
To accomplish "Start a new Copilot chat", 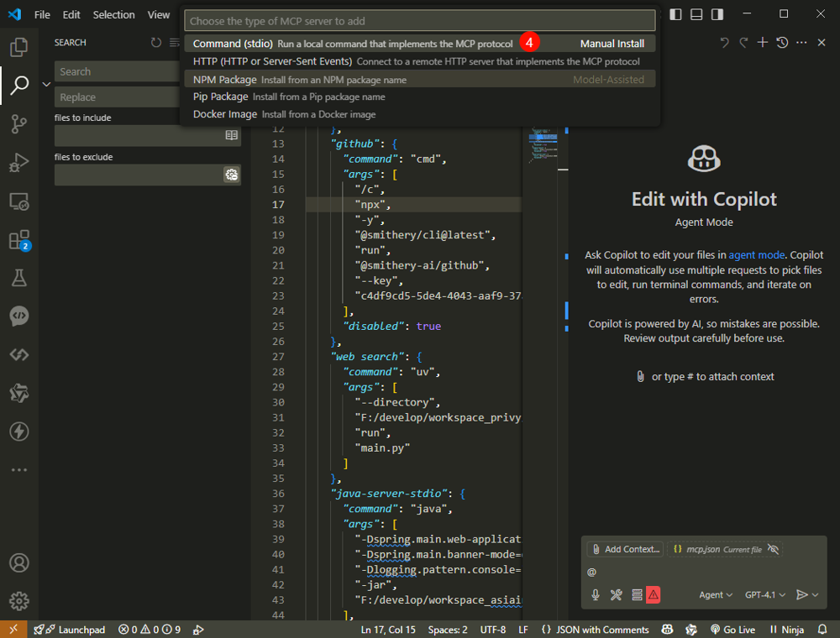I will tap(763, 43).
